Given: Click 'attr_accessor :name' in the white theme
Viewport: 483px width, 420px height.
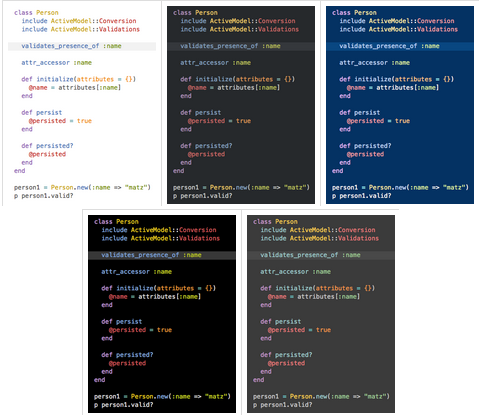Looking at the screenshot, I should 57,63.
